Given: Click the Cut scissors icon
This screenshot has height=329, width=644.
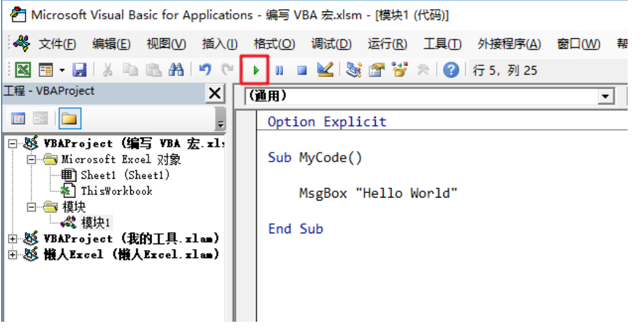Looking at the screenshot, I should (108, 70).
